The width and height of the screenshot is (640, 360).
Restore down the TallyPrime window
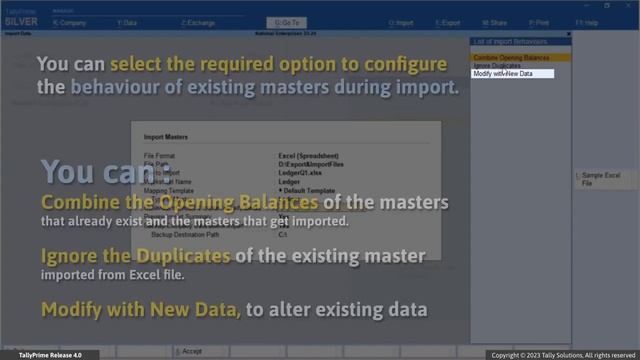(607, 5)
